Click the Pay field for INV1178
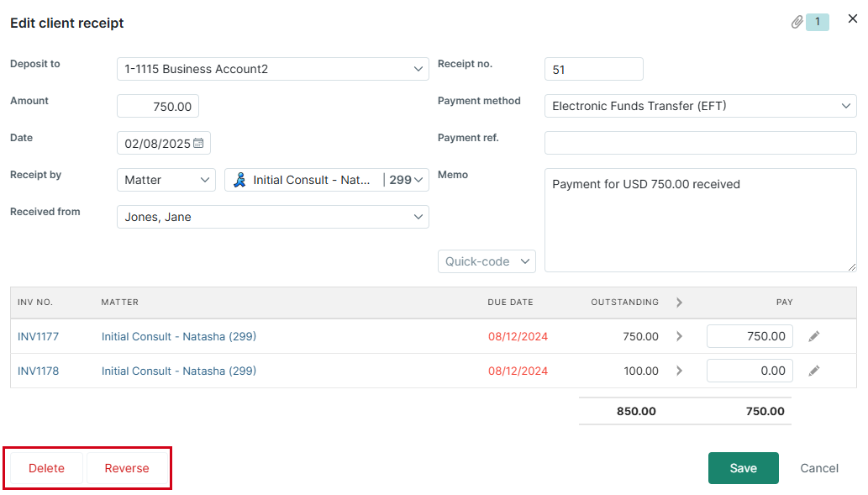This screenshot has height=495, width=868. (750, 371)
